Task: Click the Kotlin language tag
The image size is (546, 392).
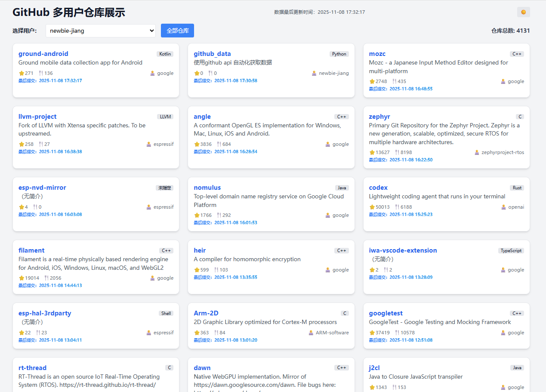Action: pyautogui.click(x=165, y=54)
